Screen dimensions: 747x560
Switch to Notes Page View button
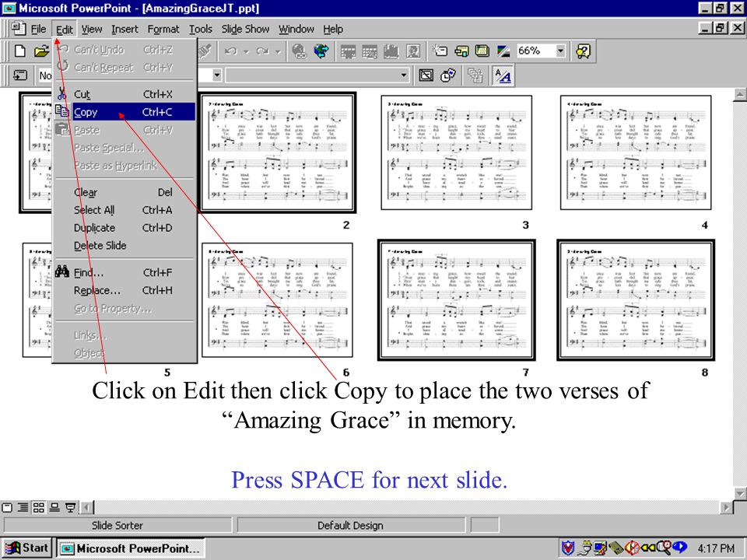54,508
